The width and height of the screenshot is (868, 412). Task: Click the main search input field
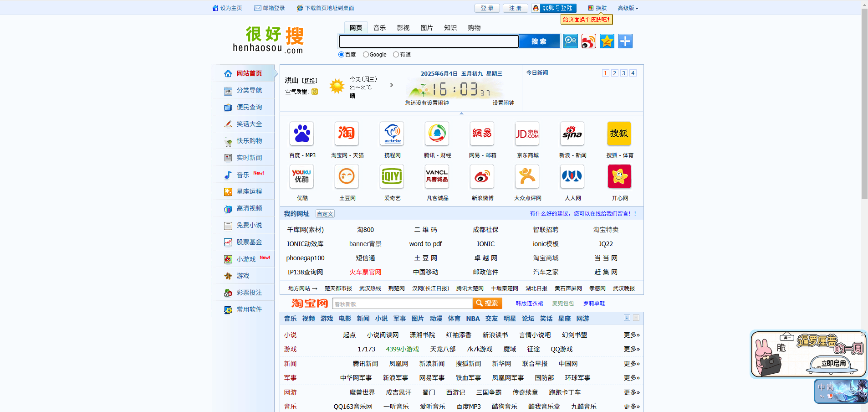point(429,41)
